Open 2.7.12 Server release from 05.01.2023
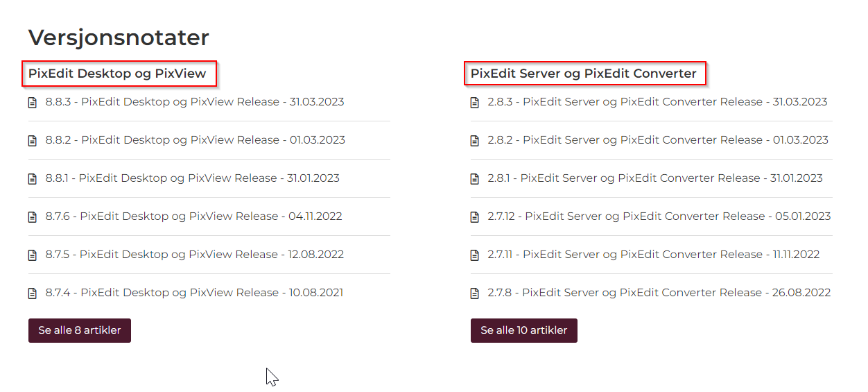The image size is (868, 392). [659, 216]
